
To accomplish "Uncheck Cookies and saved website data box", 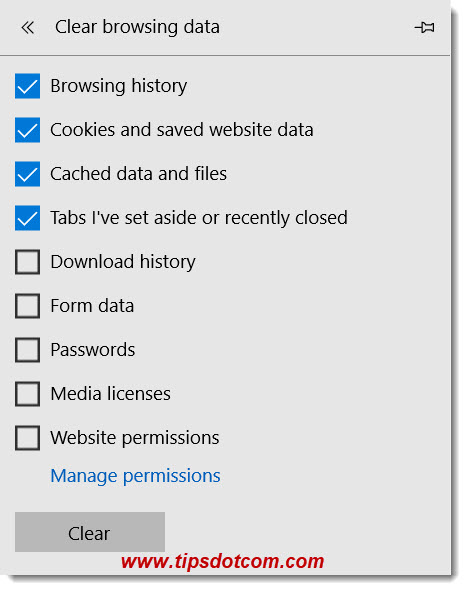I will [27, 130].
